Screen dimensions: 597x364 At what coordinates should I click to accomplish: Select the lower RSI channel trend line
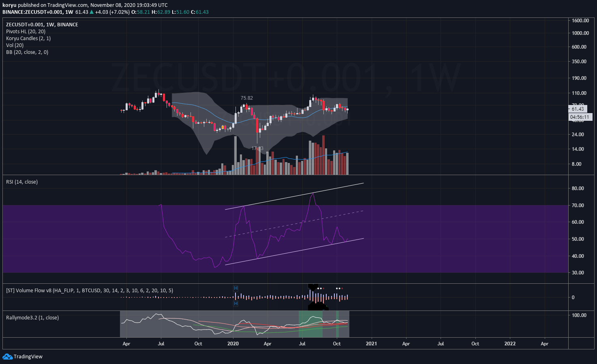tap(294, 252)
